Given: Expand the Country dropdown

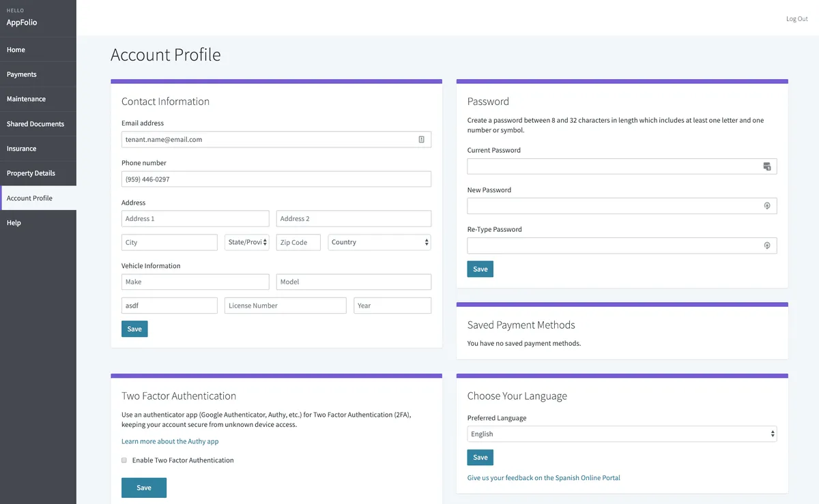Looking at the screenshot, I should pos(379,242).
